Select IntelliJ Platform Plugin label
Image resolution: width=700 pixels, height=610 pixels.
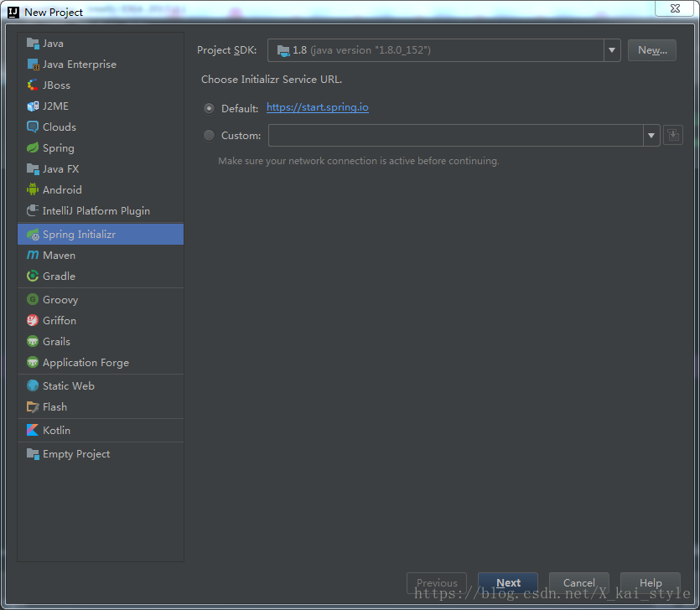click(x=96, y=210)
